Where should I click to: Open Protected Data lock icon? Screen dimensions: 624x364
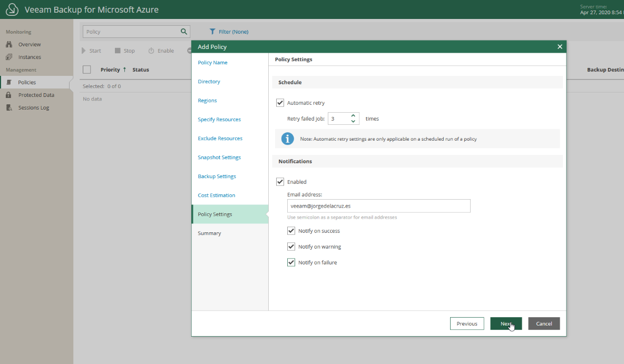click(x=9, y=95)
